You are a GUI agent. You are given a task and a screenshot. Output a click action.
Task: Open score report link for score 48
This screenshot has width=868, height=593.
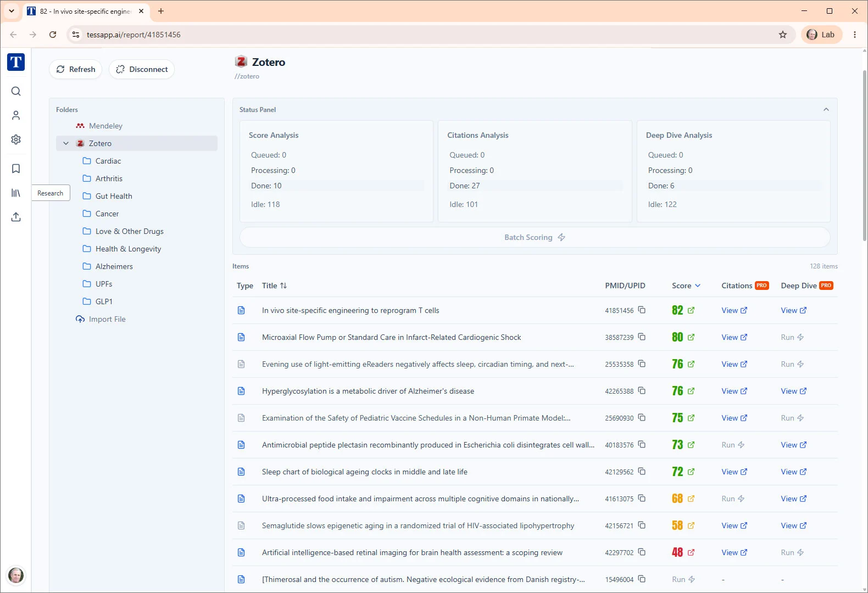[x=691, y=552]
